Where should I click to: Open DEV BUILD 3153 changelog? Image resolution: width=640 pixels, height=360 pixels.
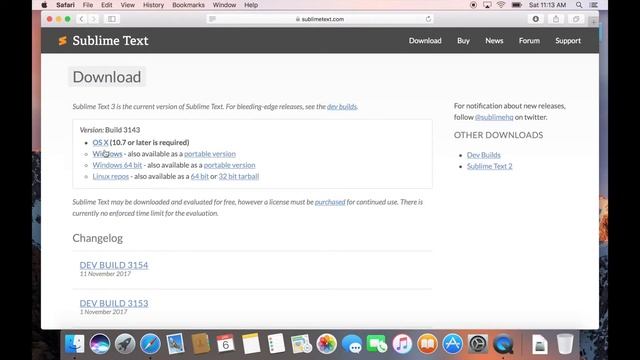click(114, 303)
